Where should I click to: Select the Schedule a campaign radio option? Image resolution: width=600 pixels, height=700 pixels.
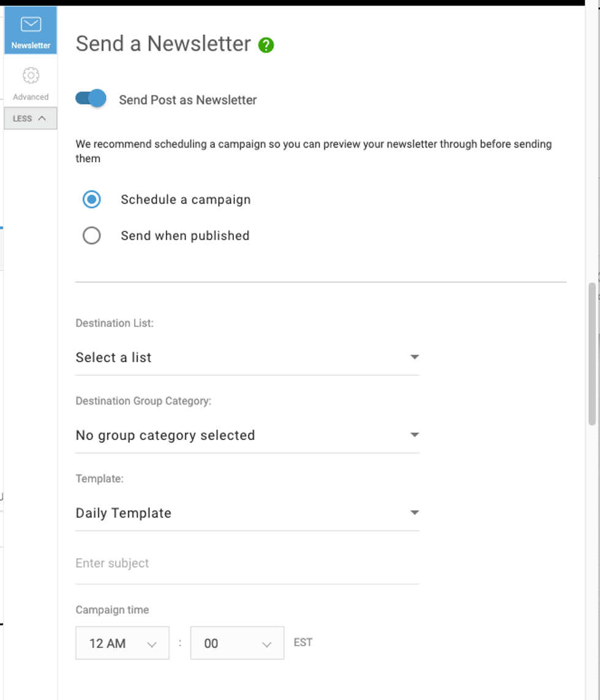pyautogui.click(x=92, y=199)
